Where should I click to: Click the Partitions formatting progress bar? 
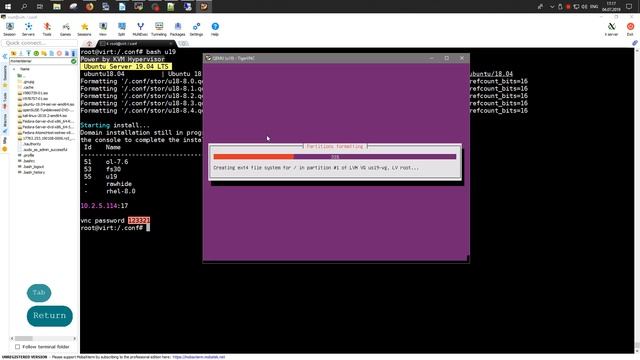pyautogui.click(x=335, y=157)
